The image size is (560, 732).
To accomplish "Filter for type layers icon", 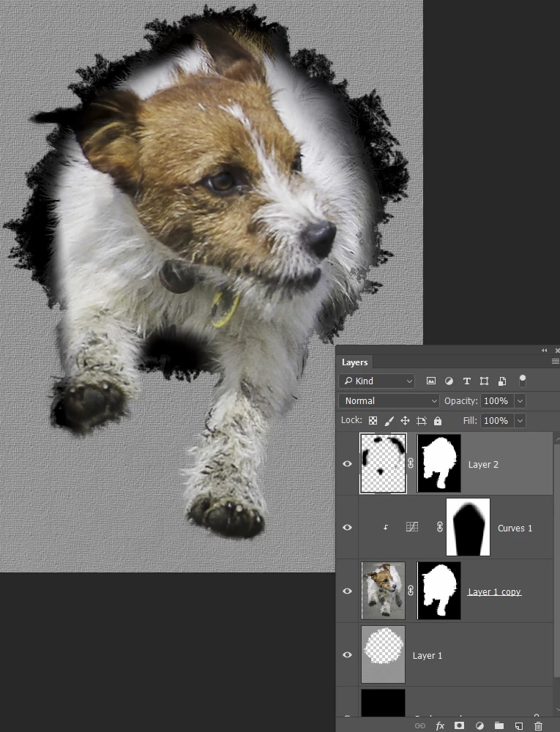I will pos(467,381).
